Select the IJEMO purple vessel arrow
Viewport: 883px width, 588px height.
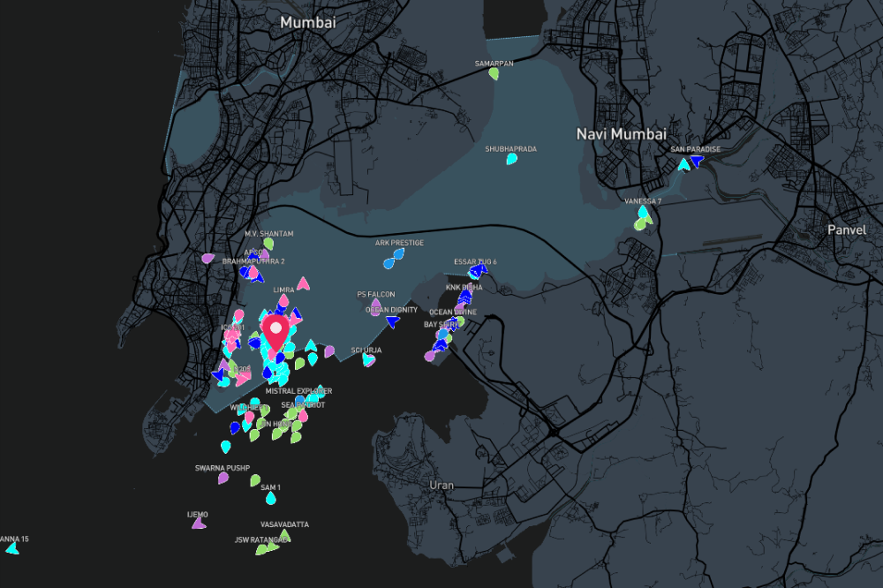[199, 523]
